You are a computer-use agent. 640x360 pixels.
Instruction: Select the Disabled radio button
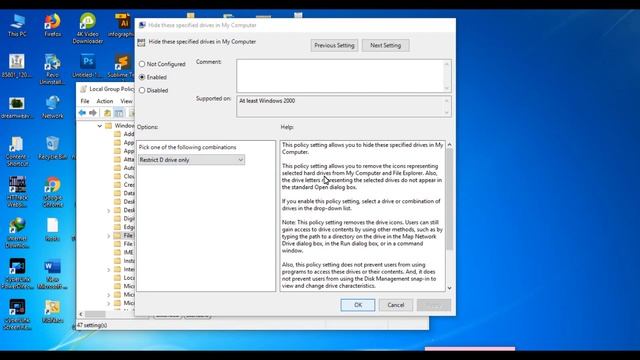tap(142, 90)
